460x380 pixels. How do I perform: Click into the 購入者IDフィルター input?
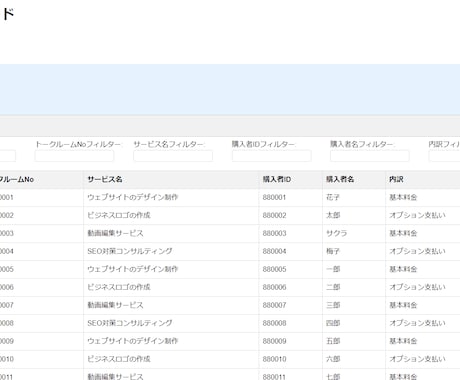(272, 156)
